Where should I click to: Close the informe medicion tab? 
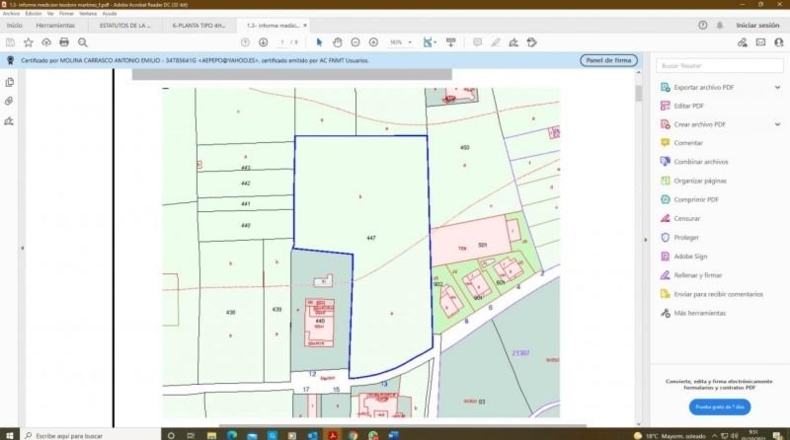pyautogui.click(x=305, y=25)
